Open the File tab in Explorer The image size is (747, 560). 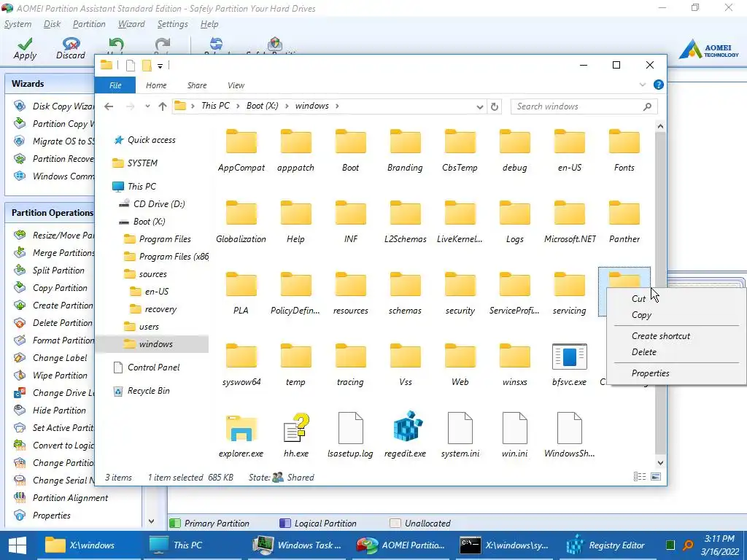[115, 85]
